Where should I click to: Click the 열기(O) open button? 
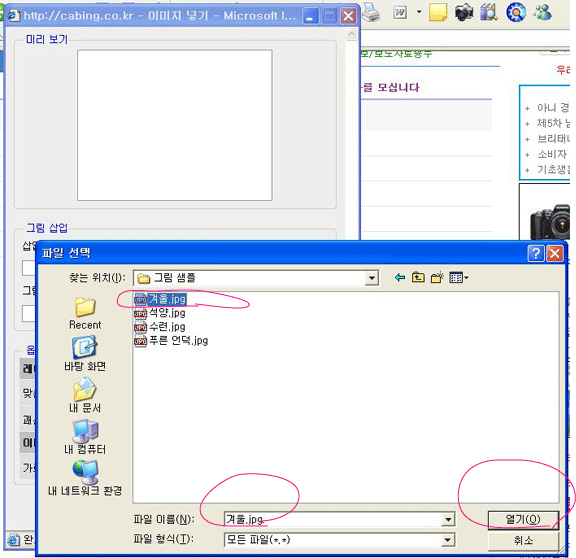tap(523, 519)
